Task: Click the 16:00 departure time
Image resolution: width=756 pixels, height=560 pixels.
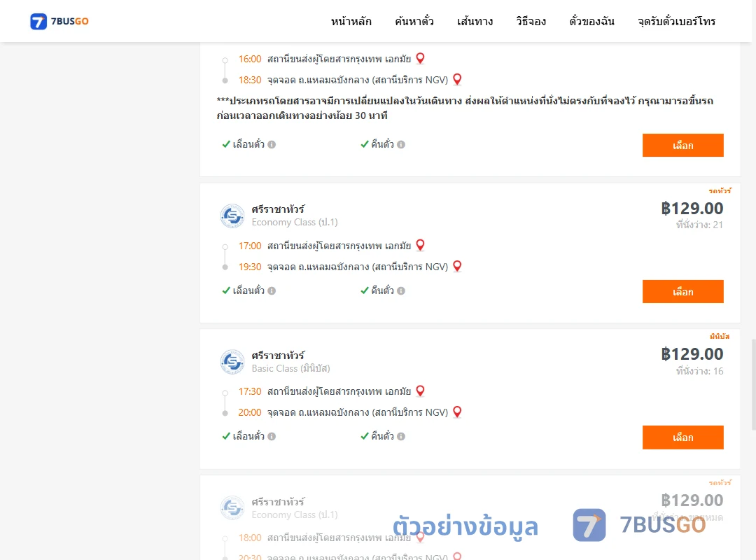Action: click(x=250, y=59)
